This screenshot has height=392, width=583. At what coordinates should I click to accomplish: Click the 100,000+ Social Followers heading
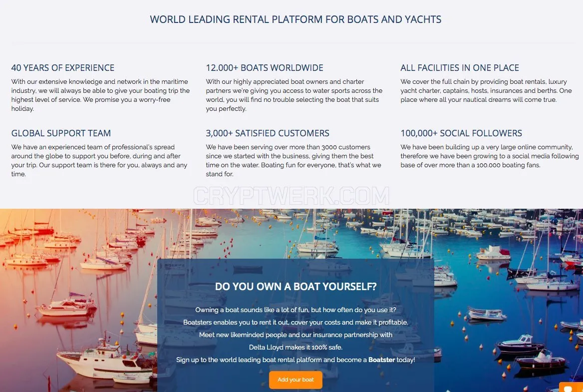pyautogui.click(x=461, y=133)
